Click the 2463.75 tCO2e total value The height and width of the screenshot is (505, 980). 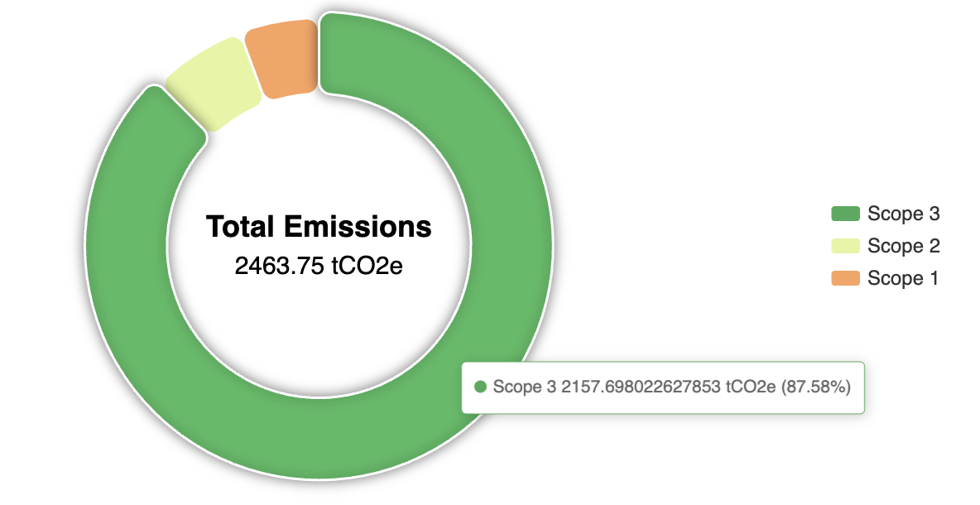[319, 267]
